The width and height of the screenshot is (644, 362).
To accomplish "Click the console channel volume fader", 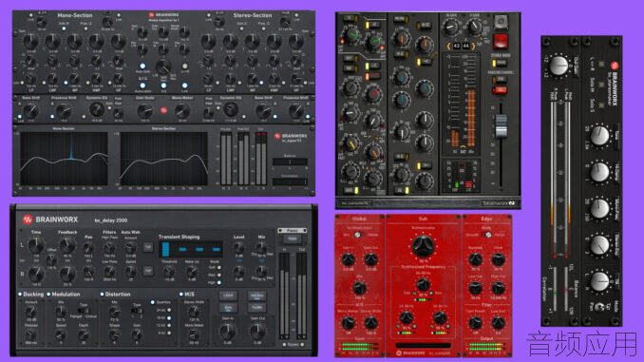I will pos(501,126).
